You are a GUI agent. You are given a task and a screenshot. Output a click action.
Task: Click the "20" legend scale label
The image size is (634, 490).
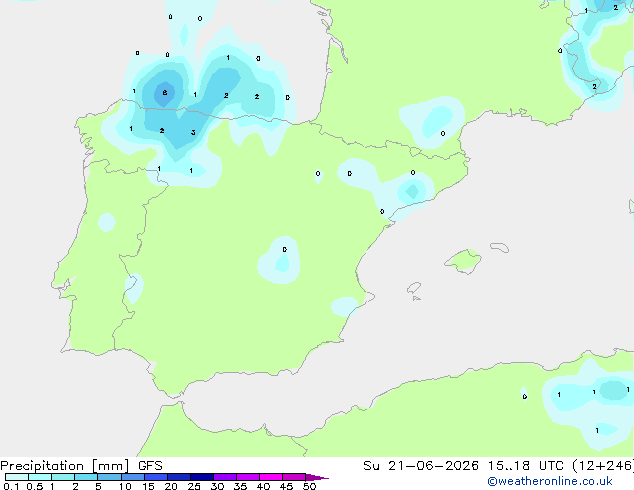171,486
